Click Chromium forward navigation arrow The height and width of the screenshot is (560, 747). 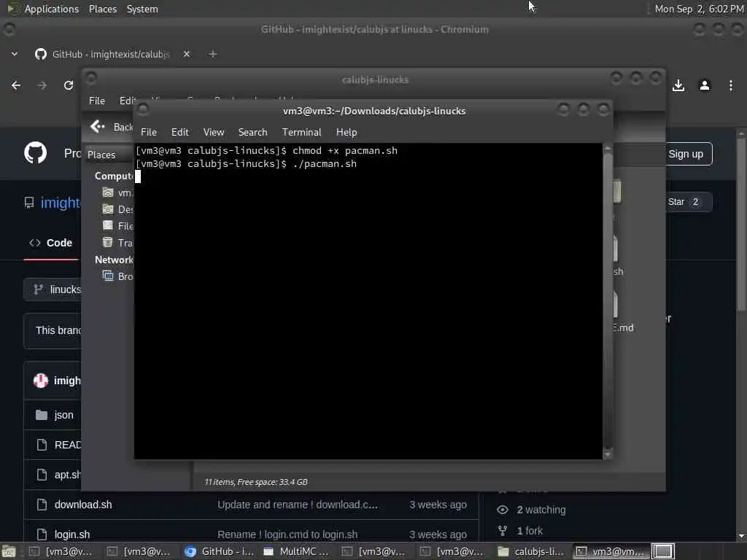42,85
